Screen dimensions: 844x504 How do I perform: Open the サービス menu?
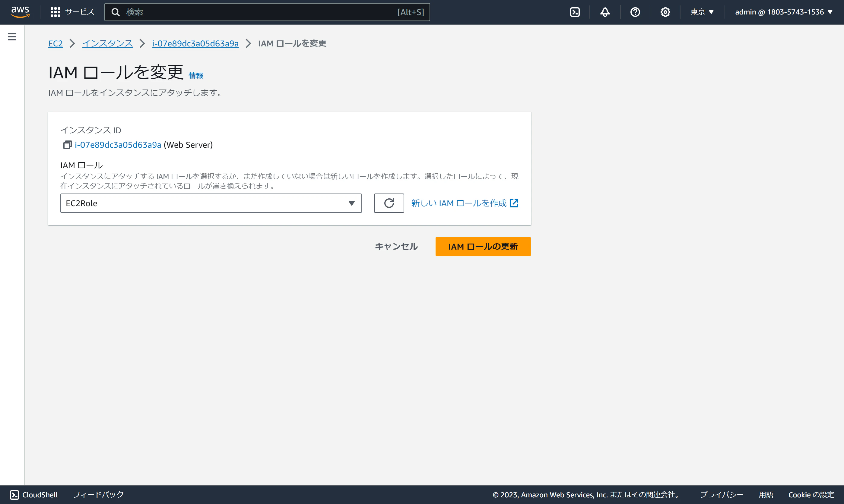point(72,11)
